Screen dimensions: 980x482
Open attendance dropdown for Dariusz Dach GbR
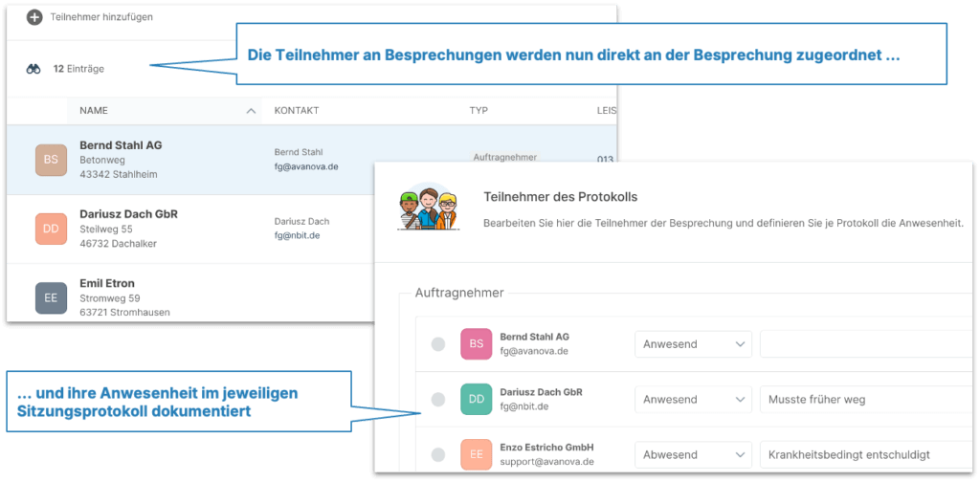coord(693,399)
